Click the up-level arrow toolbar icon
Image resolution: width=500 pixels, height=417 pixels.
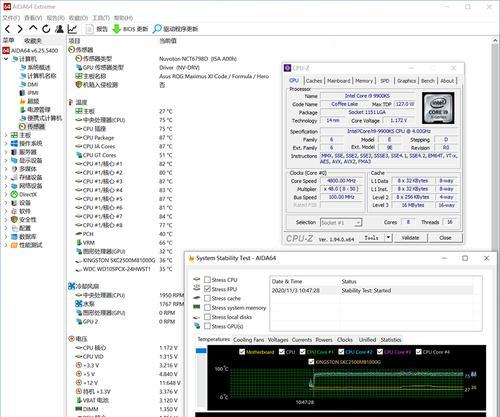[x=33, y=28]
